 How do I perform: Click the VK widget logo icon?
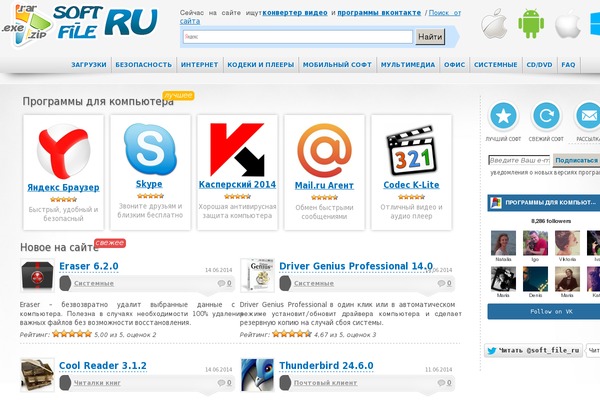coord(496,202)
